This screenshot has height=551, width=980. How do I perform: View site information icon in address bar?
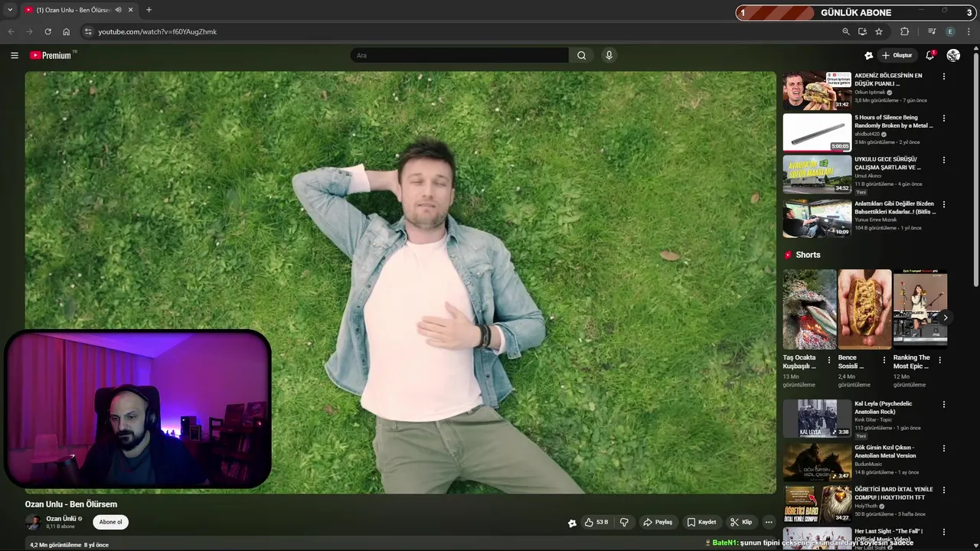[x=88, y=31]
